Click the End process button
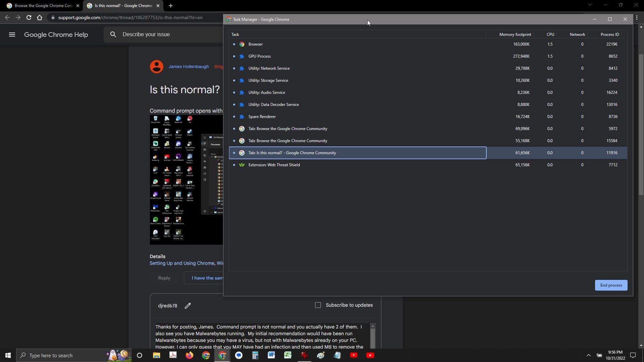644x362 pixels. (611, 285)
